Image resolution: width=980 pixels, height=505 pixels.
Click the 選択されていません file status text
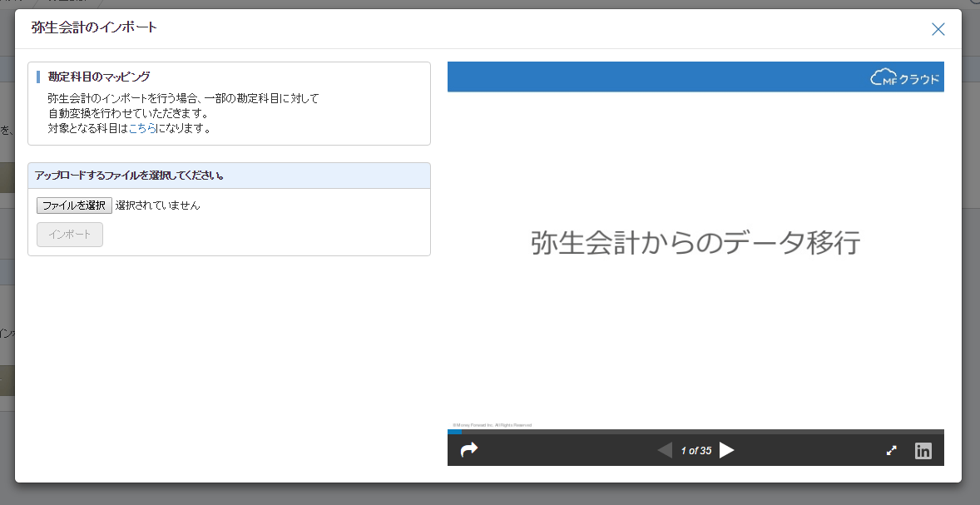click(157, 205)
